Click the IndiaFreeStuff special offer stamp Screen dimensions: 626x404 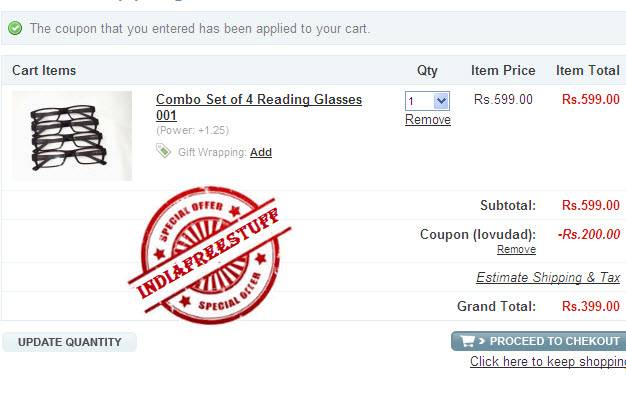210,255
